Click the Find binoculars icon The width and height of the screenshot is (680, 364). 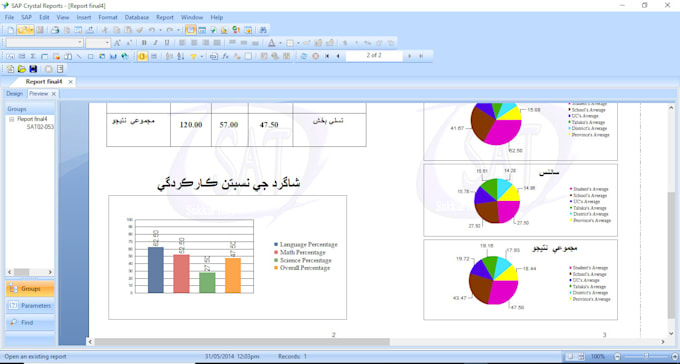(x=263, y=30)
